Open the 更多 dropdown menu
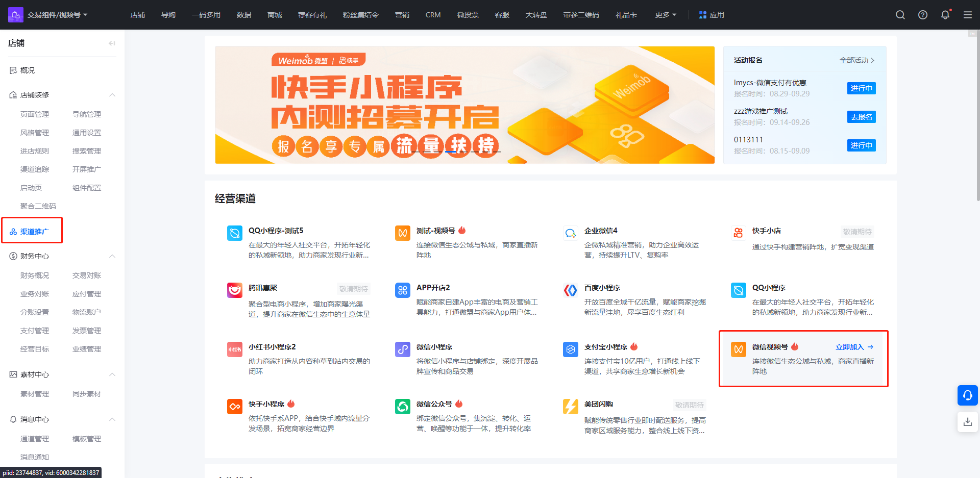 (x=666, y=15)
